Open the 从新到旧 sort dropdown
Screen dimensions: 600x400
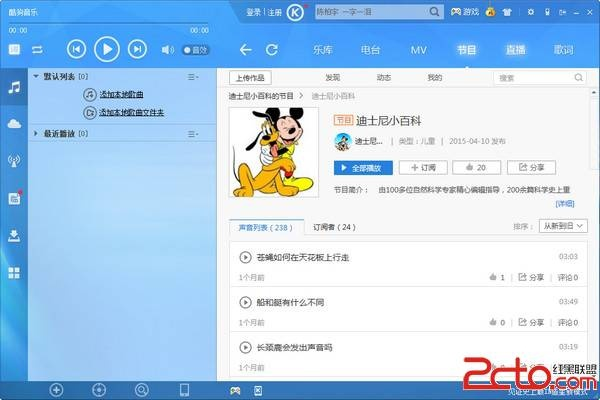[x=563, y=226]
